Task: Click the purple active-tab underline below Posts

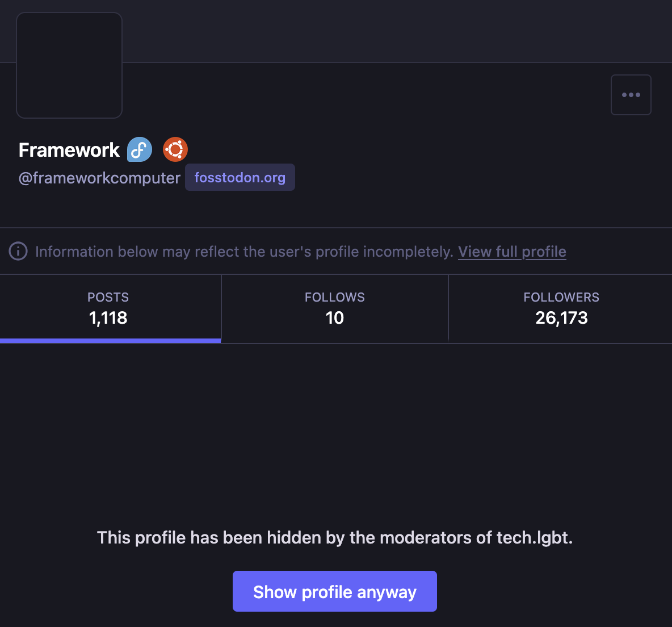Action: click(x=110, y=341)
